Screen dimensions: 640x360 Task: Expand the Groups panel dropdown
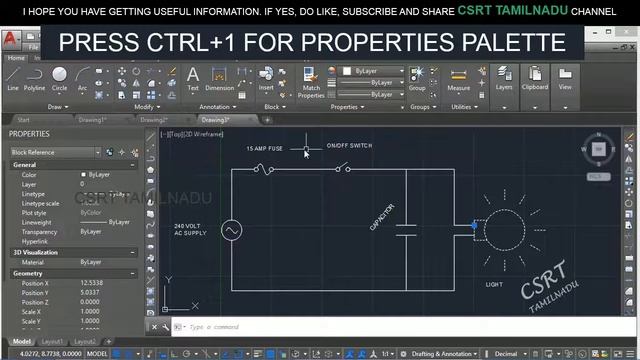pos(423,107)
